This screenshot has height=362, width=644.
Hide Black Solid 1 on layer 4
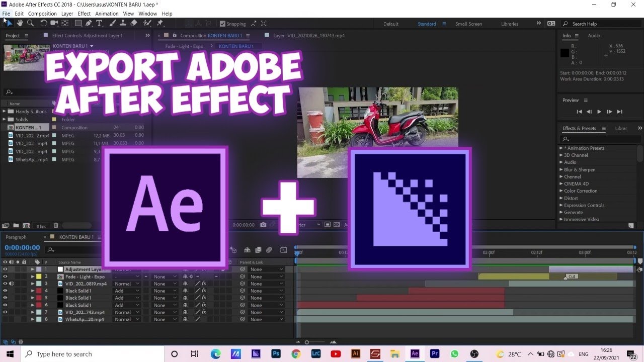[5, 291]
